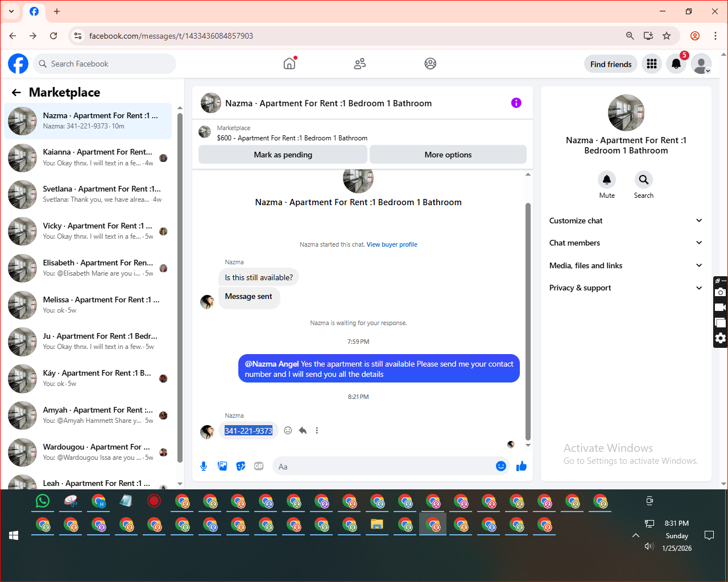
Task: Mute this Nazma conversation
Action: point(607,180)
